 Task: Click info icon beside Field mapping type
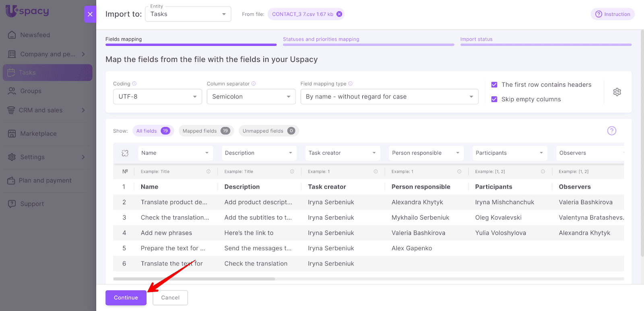coord(350,84)
